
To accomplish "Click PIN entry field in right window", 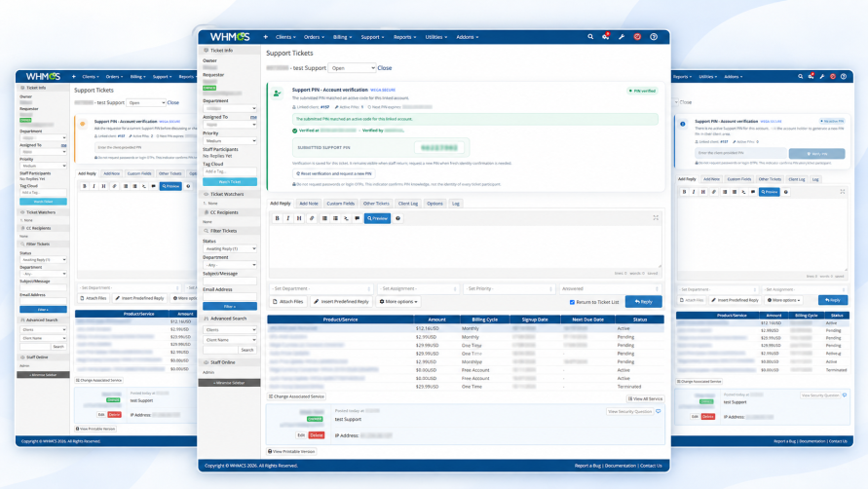I will (x=740, y=153).
